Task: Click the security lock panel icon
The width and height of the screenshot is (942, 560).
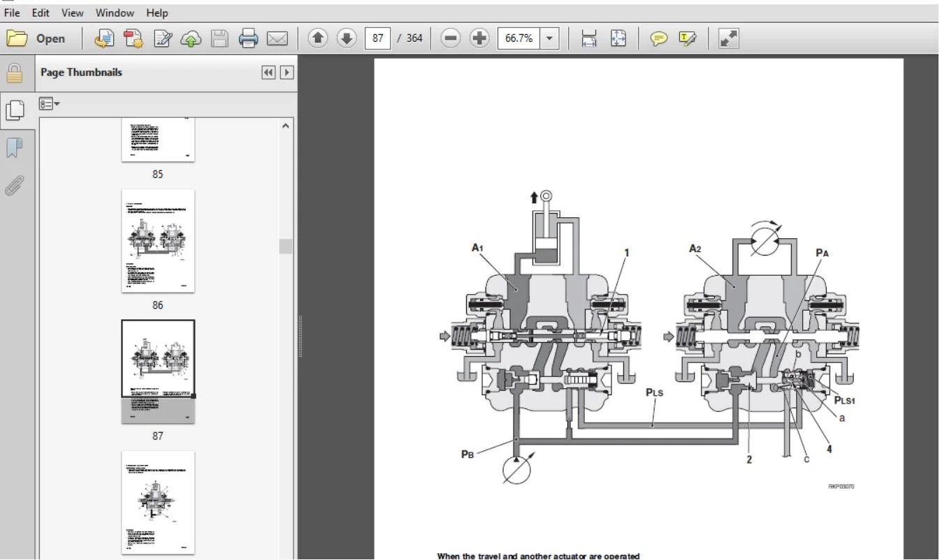Action: pyautogui.click(x=15, y=73)
